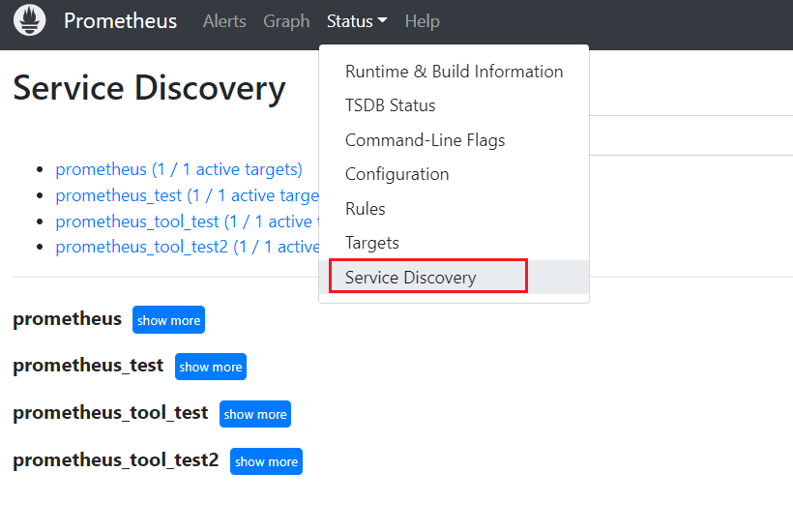
Task: Open the Help nav link
Action: coord(423,21)
